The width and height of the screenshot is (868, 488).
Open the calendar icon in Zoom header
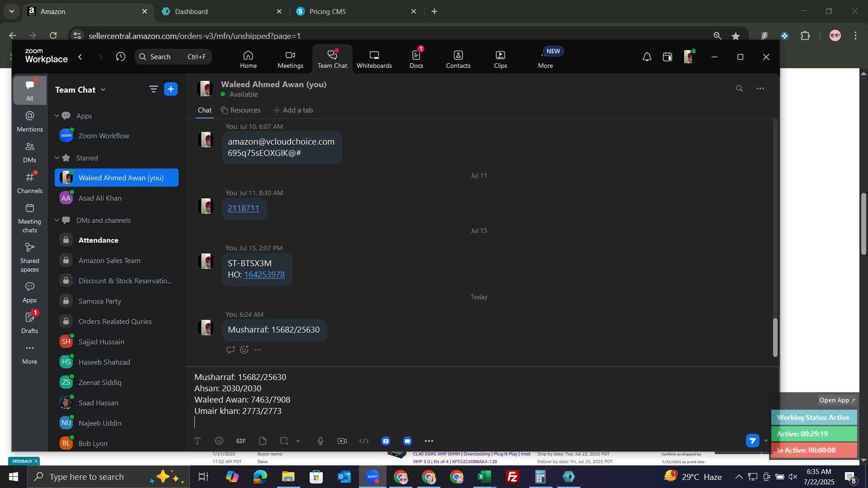[667, 57]
